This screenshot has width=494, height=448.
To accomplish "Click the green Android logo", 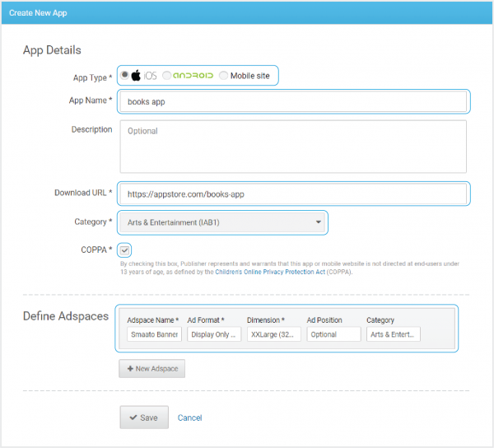I will point(193,76).
